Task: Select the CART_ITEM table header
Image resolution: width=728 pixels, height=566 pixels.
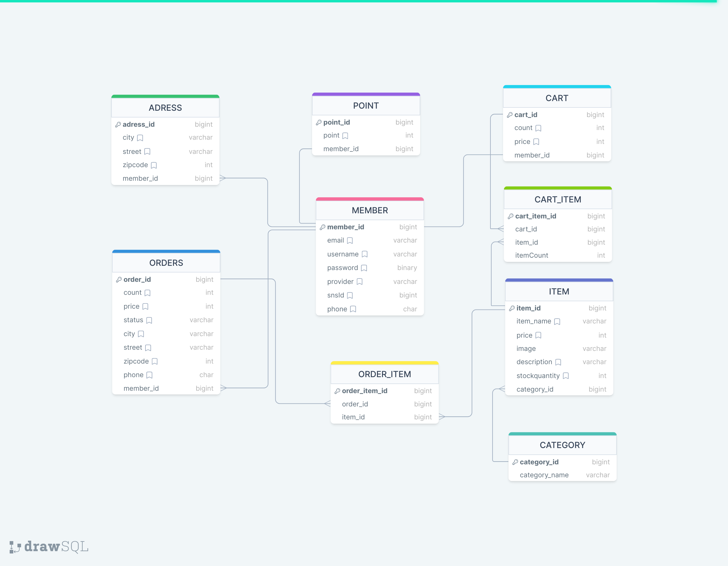Action: coord(558,199)
